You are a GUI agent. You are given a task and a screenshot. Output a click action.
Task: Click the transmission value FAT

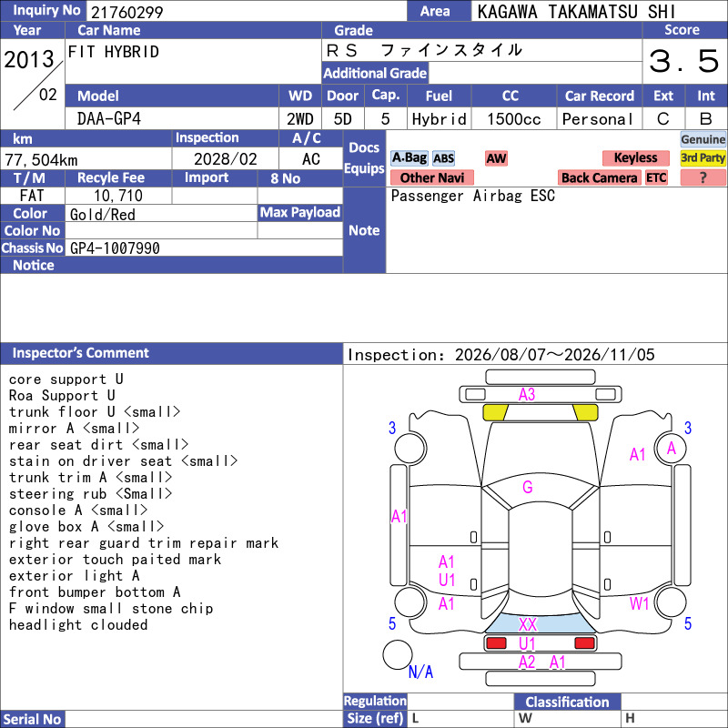[32, 196]
